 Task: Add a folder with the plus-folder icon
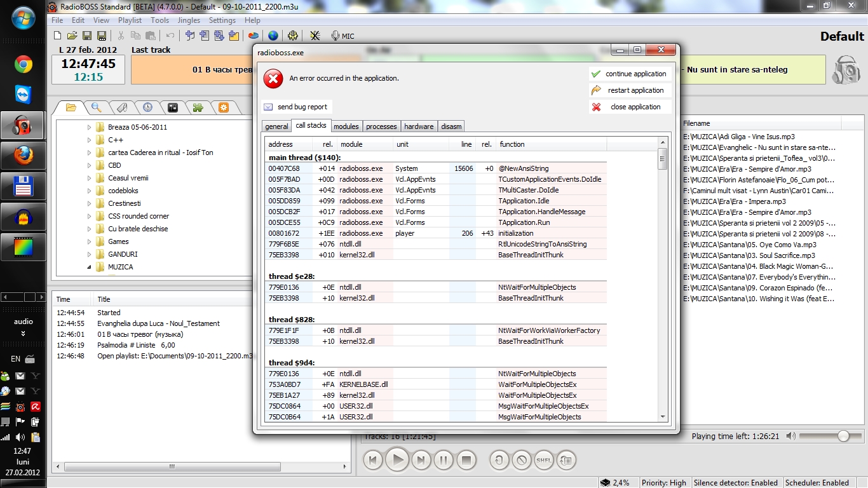coord(233,36)
